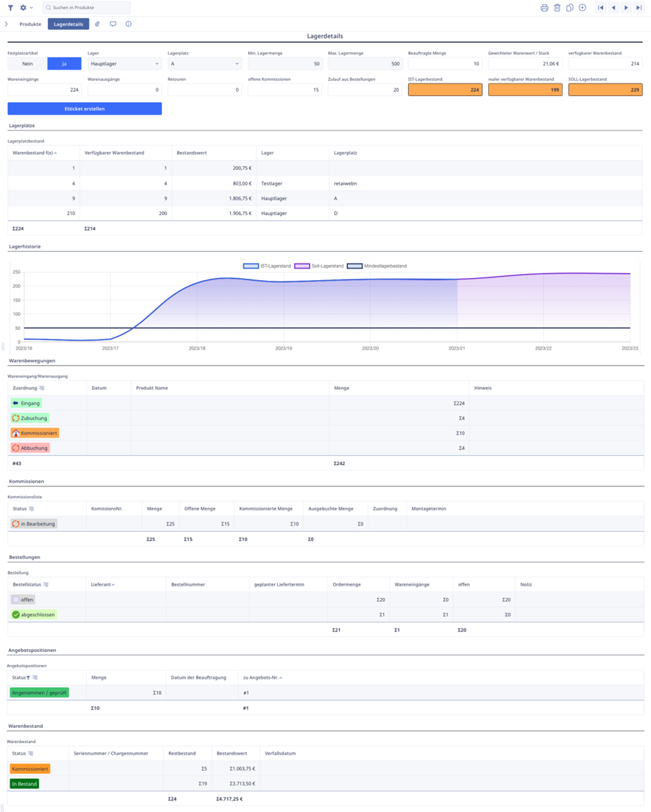Expand the settings gear dropdown
This screenshot has height=812, width=651.
pos(26,8)
